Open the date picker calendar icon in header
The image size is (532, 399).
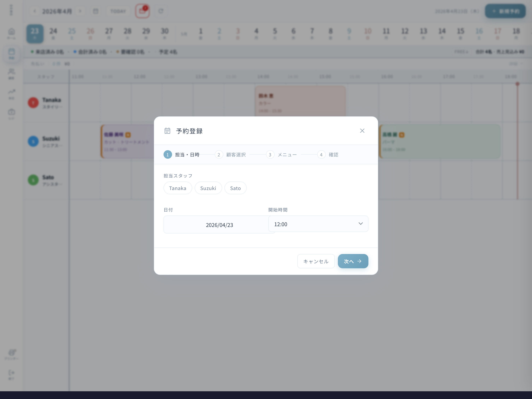(96, 11)
